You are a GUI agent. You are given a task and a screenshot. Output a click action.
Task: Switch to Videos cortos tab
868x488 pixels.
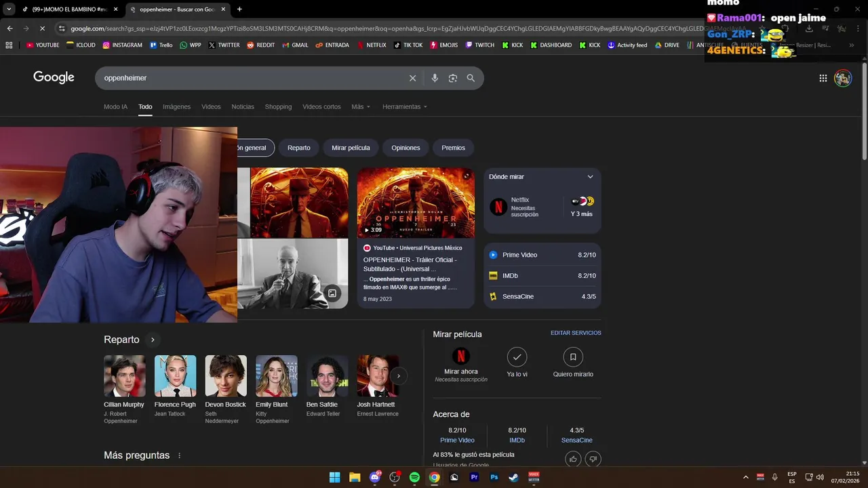point(321,106)
